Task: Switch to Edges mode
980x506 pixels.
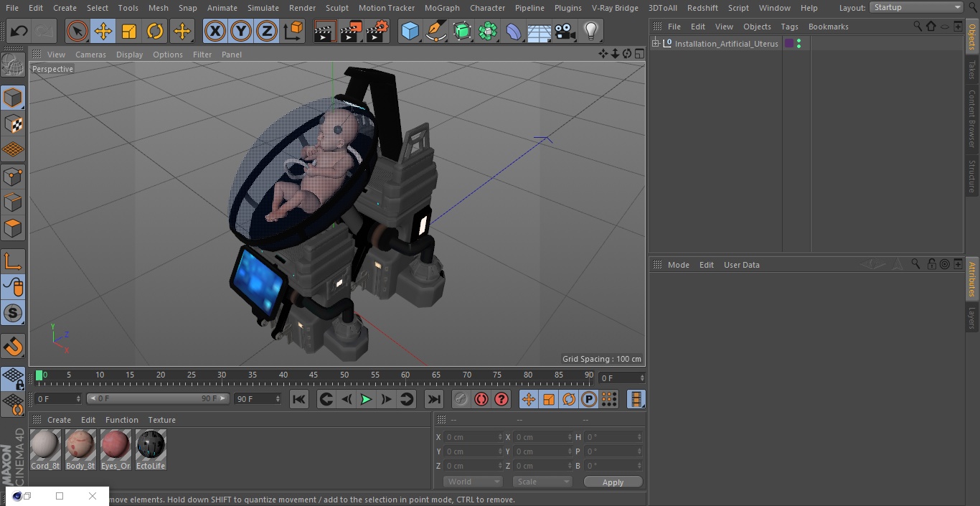Action: (x=13, y=202)
